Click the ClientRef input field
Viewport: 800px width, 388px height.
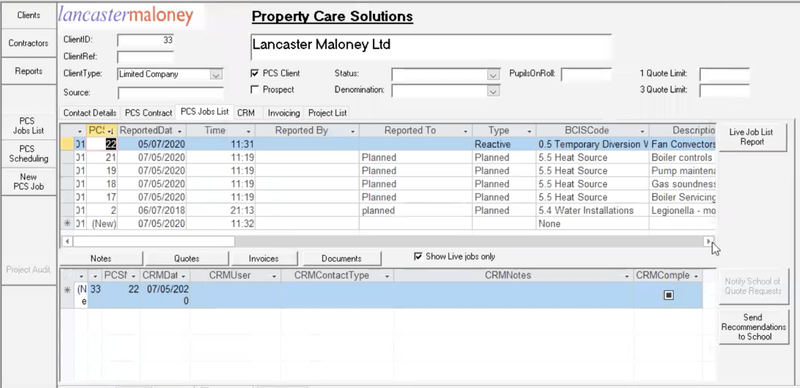[x=146, y=57]
